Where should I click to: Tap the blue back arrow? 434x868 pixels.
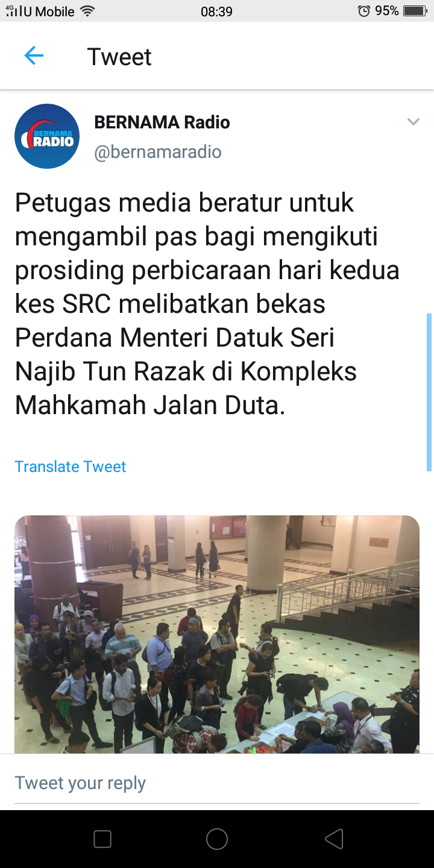(34, 56)
